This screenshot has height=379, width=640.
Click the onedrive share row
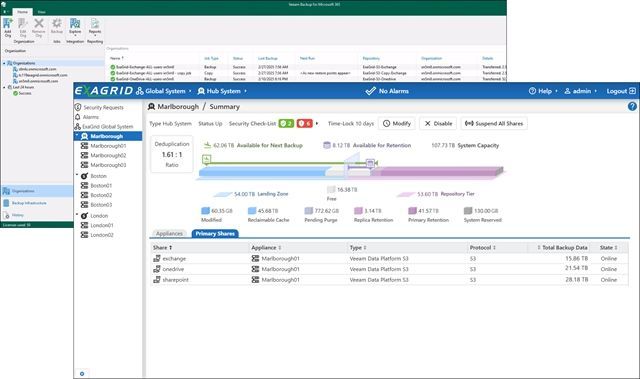tap(389, 269)
